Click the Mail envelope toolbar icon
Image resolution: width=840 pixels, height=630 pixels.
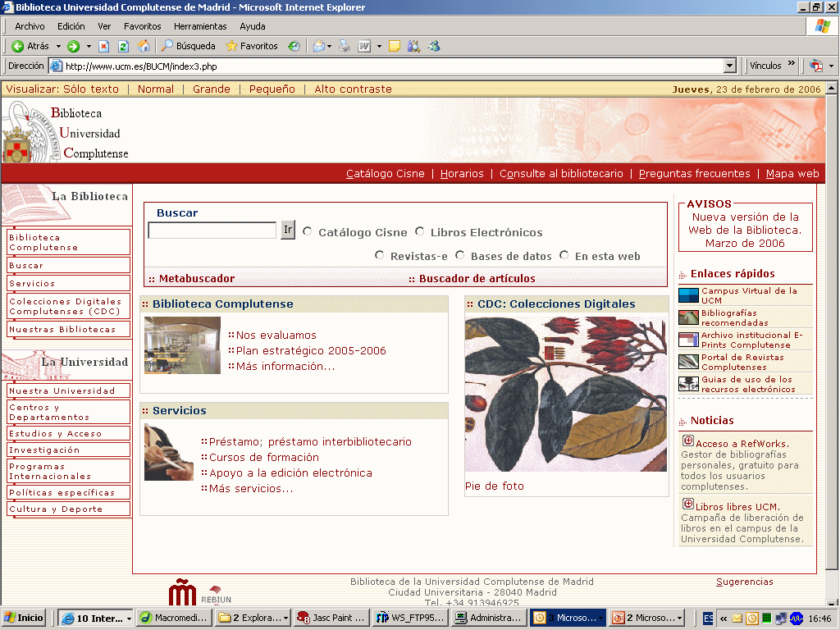[x=319, y=47]
